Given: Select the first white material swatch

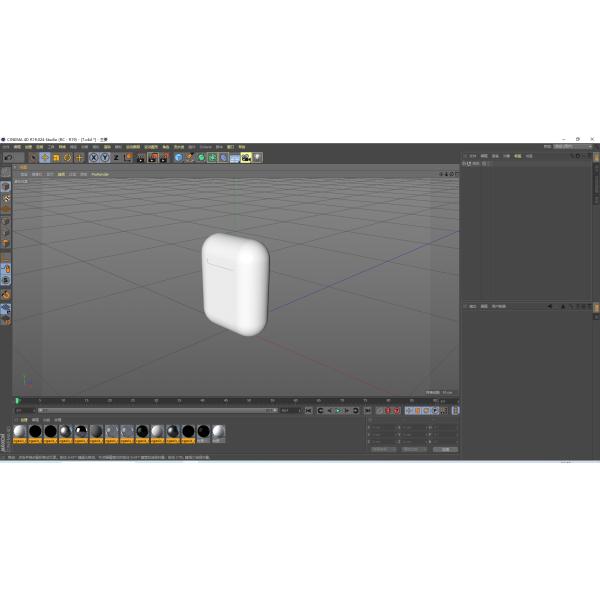Looking at the screenshot, I should coord(20,432).
